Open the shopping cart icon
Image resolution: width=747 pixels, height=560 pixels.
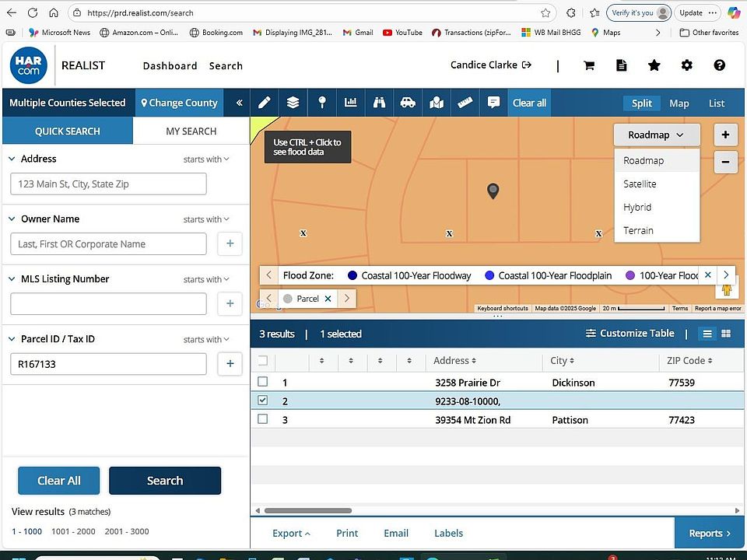589,66
